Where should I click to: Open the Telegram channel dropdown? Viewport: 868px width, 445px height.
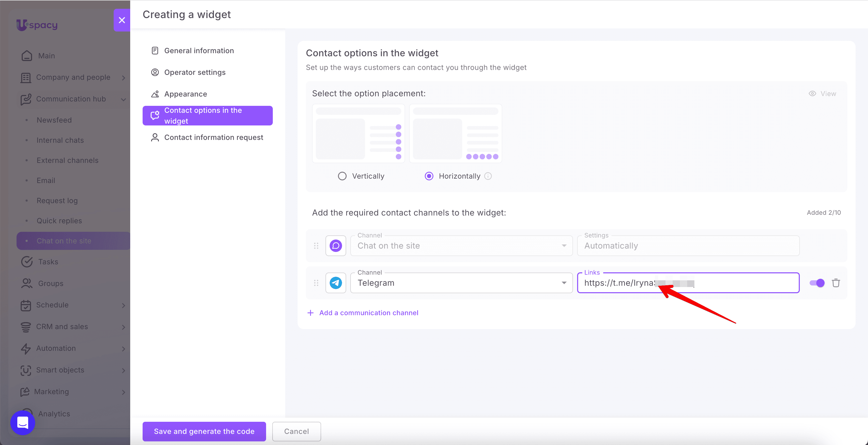(461, 283)
